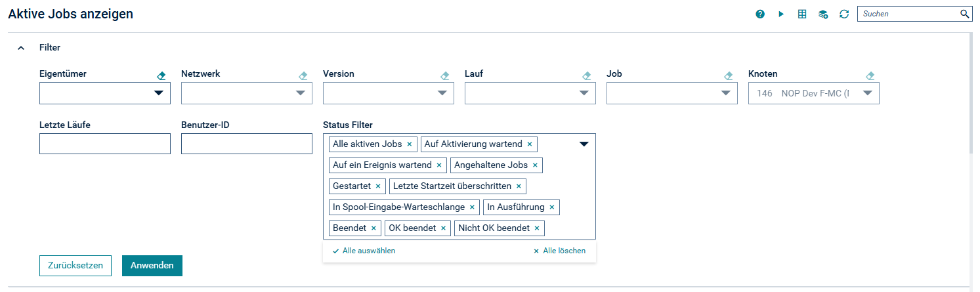
Task: Remove the 'OK beendet' tag
Action: point(443,228)
